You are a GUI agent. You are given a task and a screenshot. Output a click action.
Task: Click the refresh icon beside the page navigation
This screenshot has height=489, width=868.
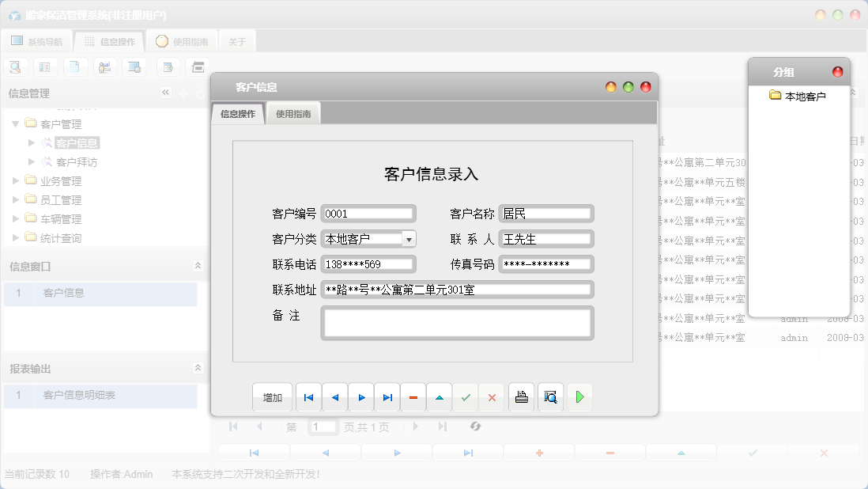(475, 426)
